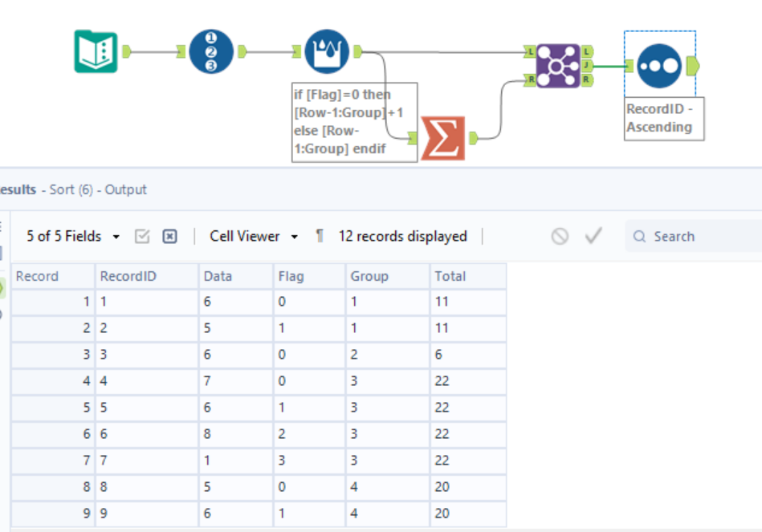Select the Input Data tool node
Screen dimensions: 762x532
coord(96,51)
